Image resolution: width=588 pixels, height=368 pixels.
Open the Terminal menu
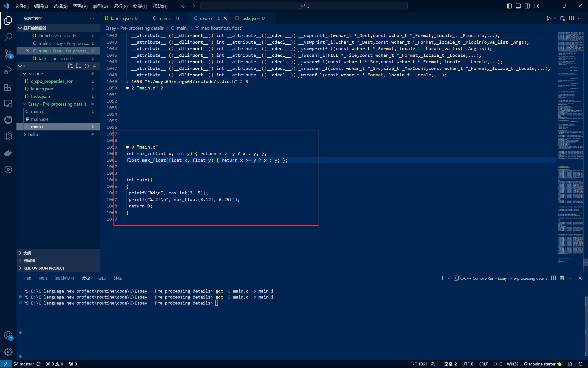(140, 6)
